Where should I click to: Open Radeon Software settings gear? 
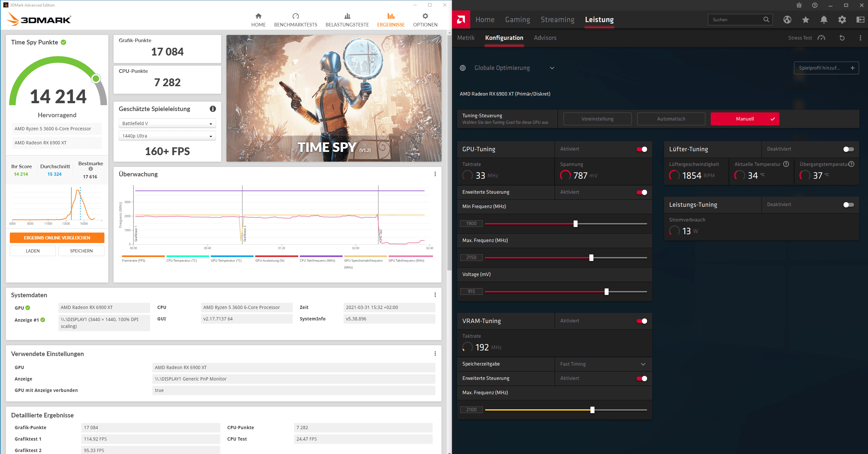click(x=842, y=20)
